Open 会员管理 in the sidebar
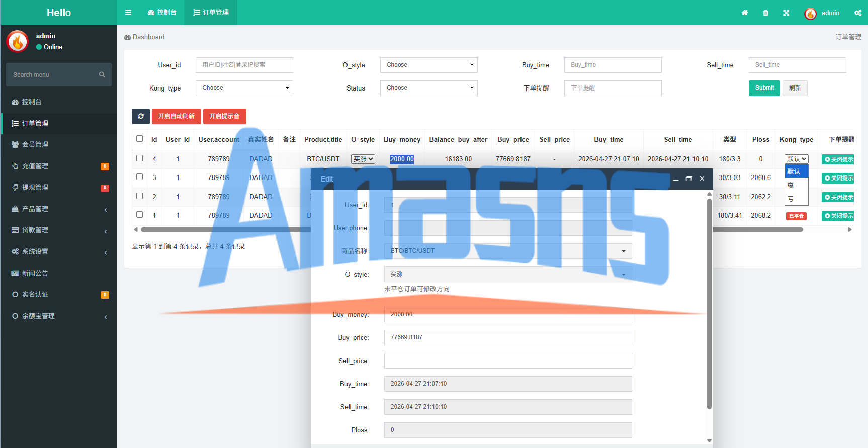868x448 pixels. (x=58, y=144)
